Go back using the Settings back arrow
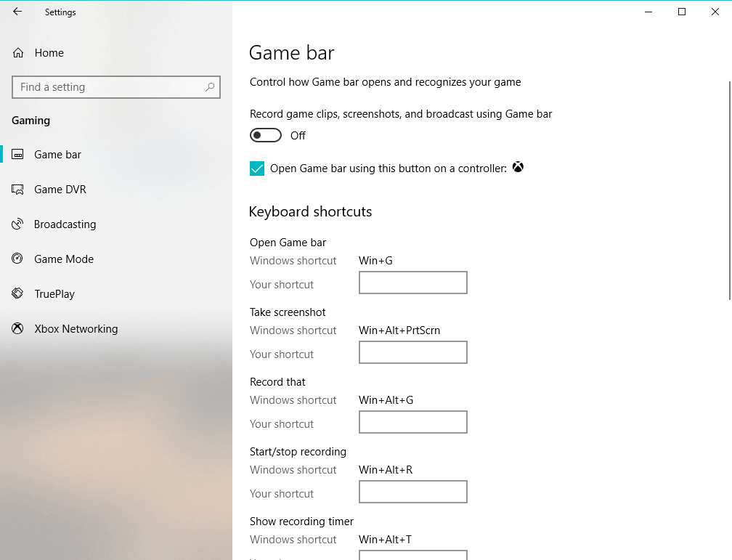The height and width of the screenshot is (560, 732). point(17,12)
